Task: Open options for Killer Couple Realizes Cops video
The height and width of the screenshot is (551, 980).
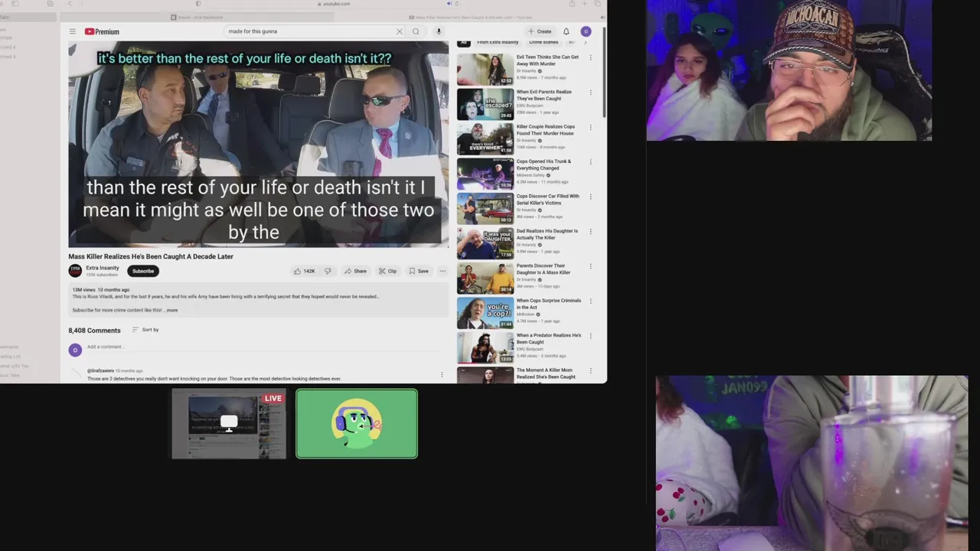Action: [590, 127]
